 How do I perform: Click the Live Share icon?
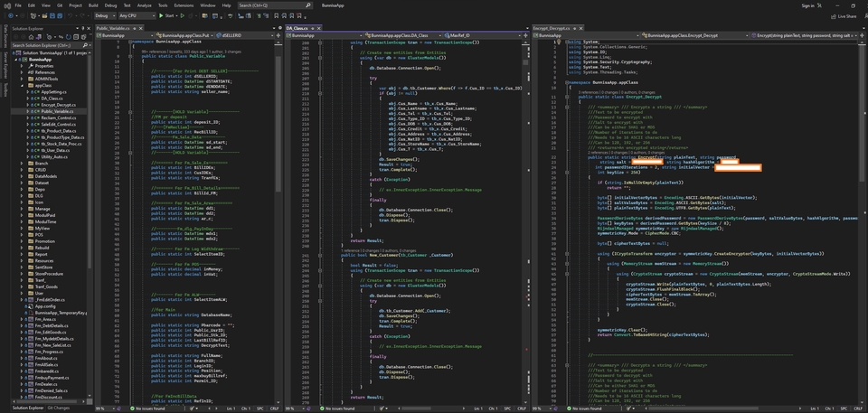[x=834, y=15]
